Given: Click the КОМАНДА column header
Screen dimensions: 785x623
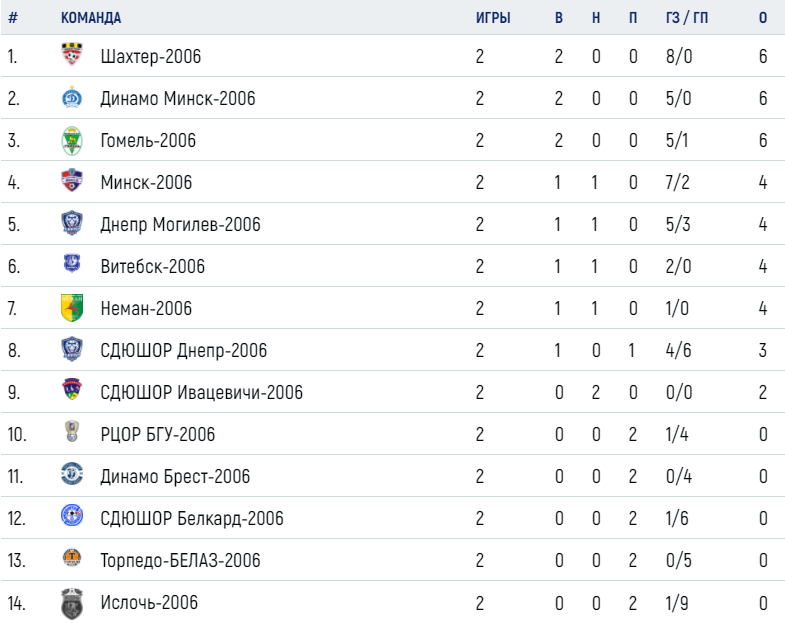Looking at the screenshot, I should [x=91, y=18].
